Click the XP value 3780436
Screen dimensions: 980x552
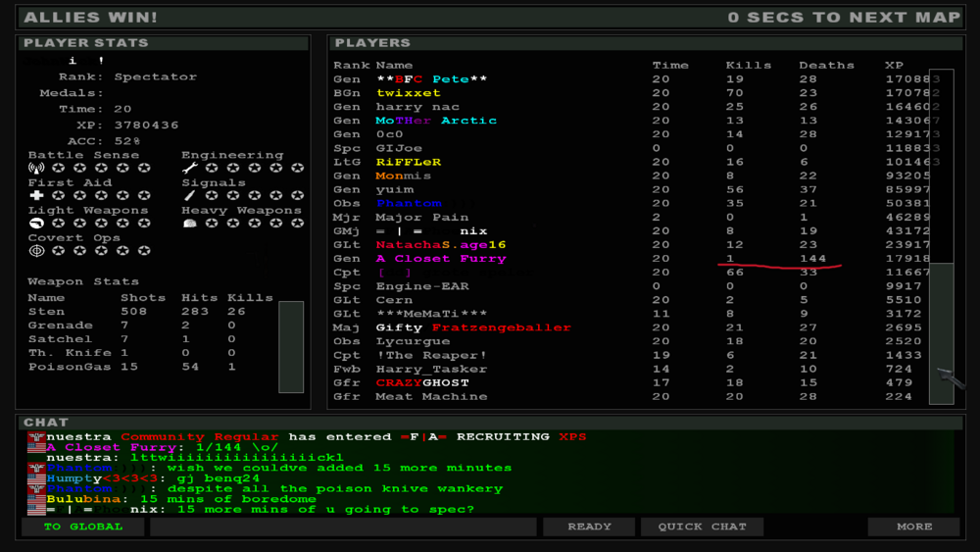pyautogui.click(x=146, y=125)
